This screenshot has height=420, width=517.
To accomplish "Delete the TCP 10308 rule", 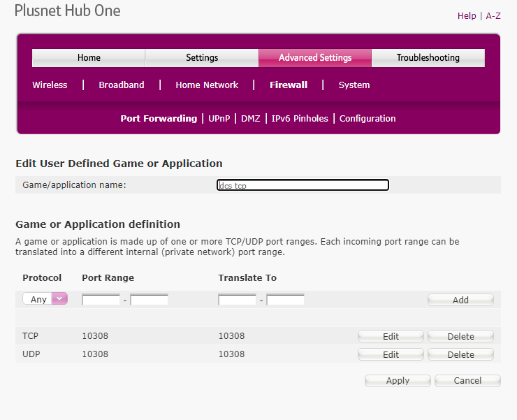I will [x=460, y=336].
